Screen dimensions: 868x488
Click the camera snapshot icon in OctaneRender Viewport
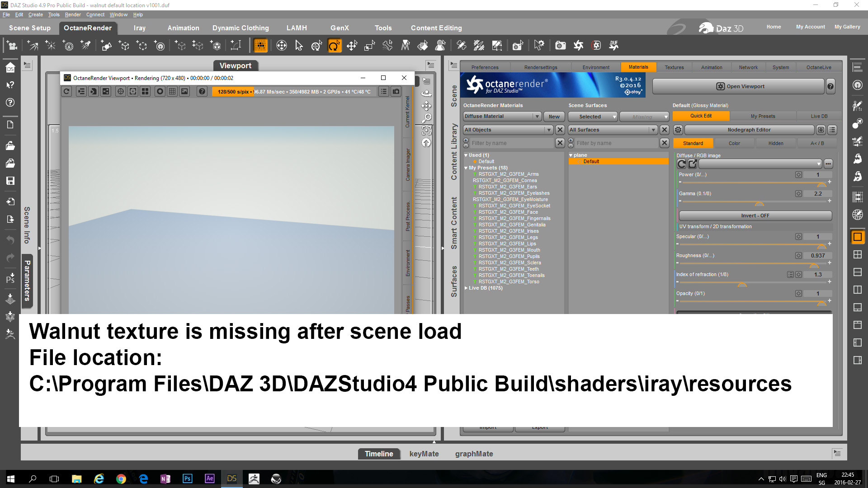point(396,91)
